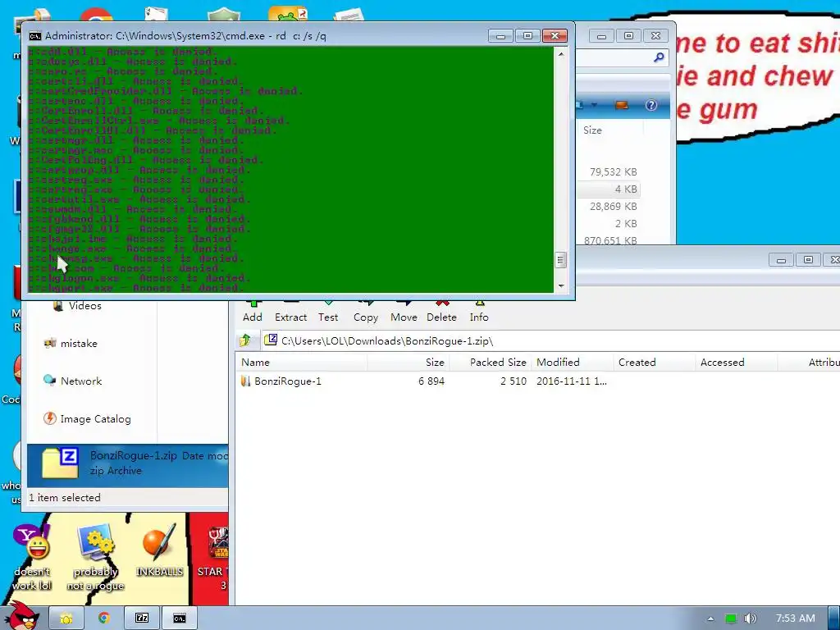The height and width of the screenshot is (630, 840).
Task: Select the 2 KB file row in Explorer
Action: coord(610,223)
